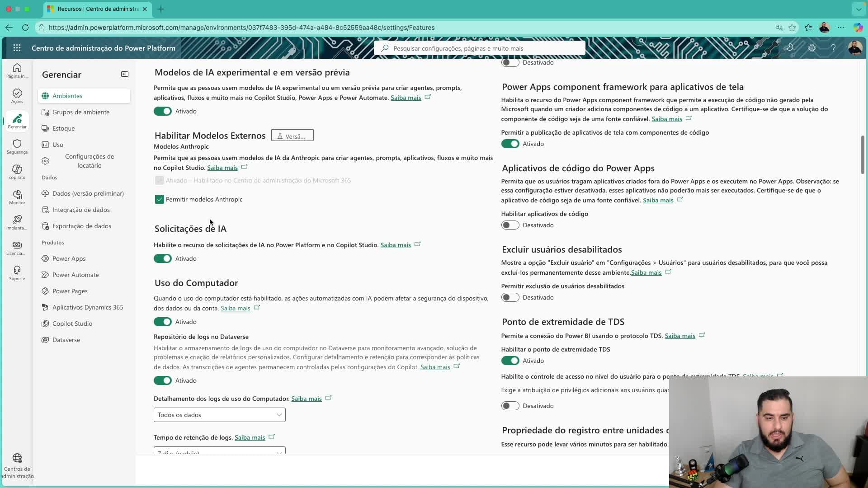Open the settings gear in the top bar
Image resolution: width=868 pixels, height=488 pixels.
(x=812, y=48)
